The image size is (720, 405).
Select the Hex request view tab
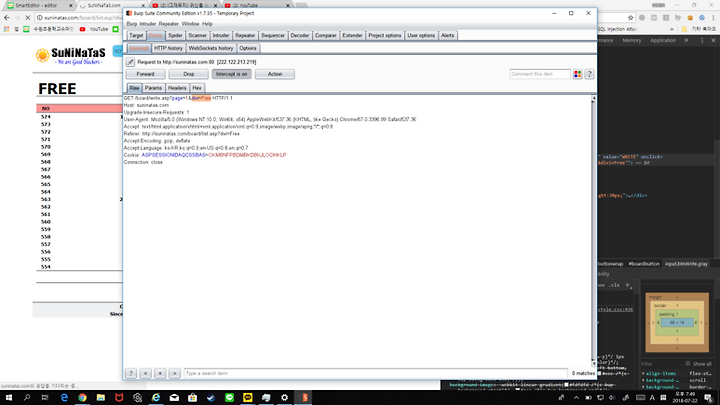click(x=197, y=88)
